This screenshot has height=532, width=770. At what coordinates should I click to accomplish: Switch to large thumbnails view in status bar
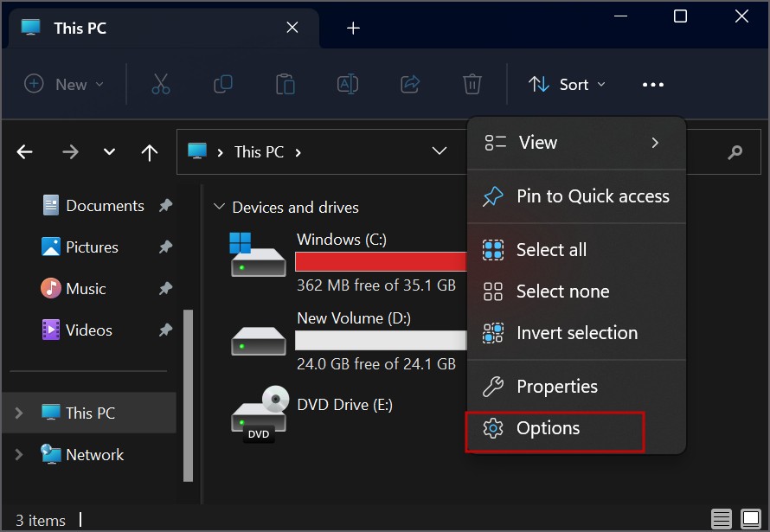click(751, 519)
